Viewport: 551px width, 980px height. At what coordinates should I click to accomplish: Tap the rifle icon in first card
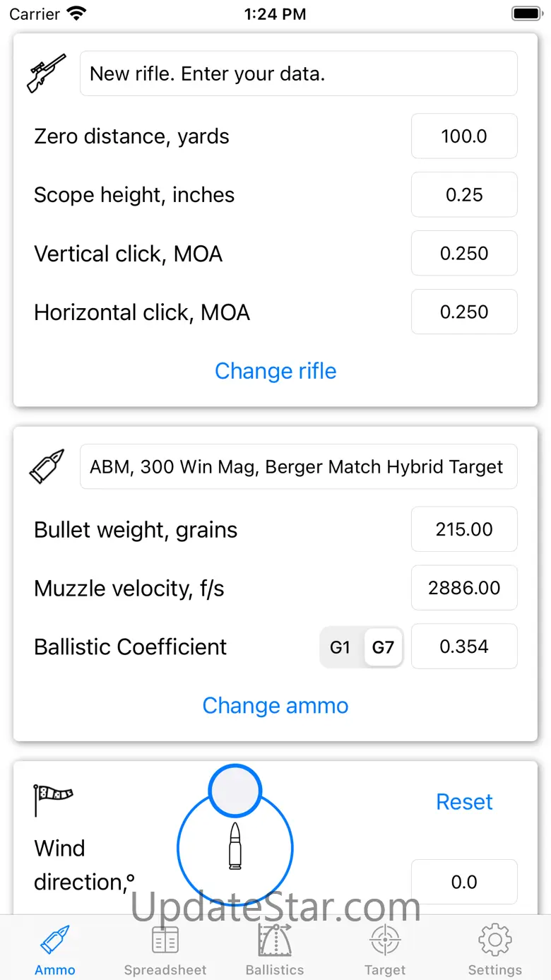point(47,73)
